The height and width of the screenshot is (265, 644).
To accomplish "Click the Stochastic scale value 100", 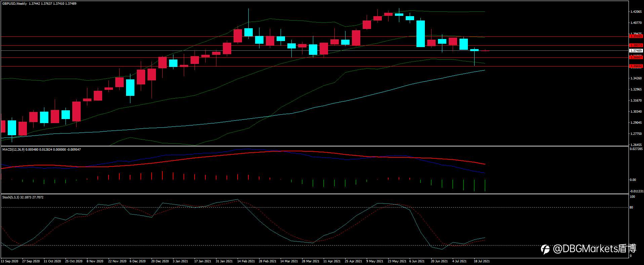I will (x=632, y=197).
